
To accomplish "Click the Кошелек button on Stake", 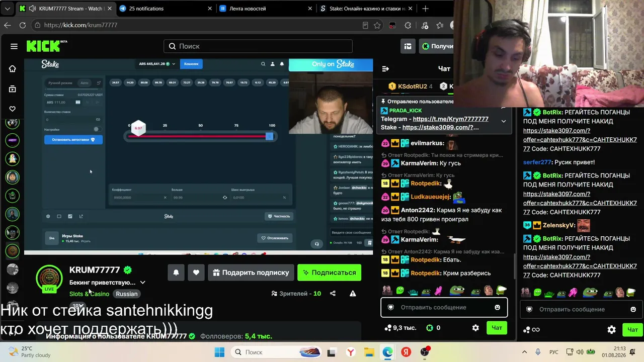I will [191, 64].
